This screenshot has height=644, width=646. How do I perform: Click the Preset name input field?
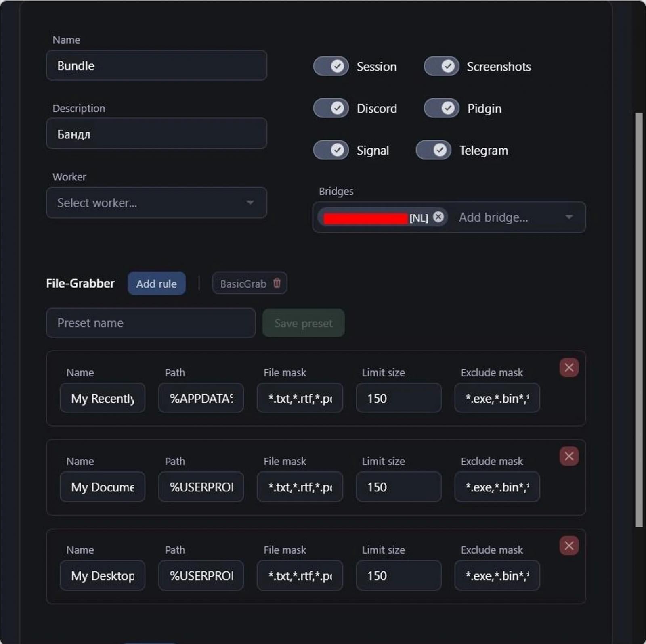pyautogui.click(x=151, y=323)
